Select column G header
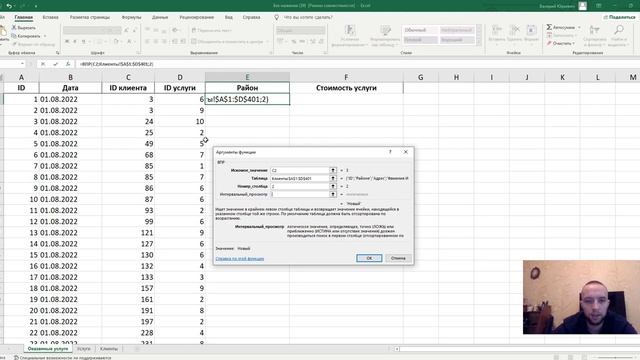Viewport: 640px width, 360px height. (420, 77)
